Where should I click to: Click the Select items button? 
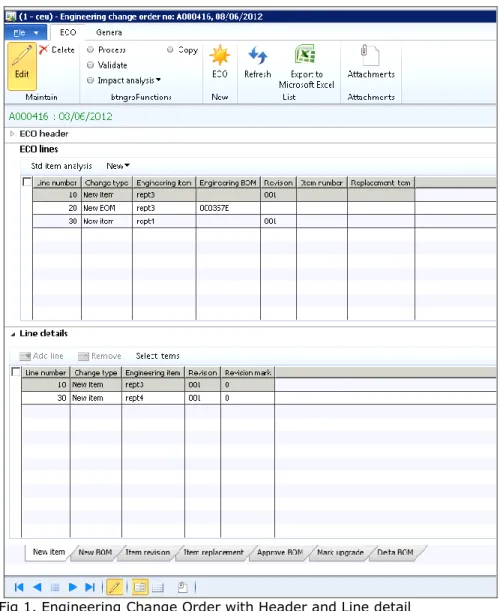(157, 356)
